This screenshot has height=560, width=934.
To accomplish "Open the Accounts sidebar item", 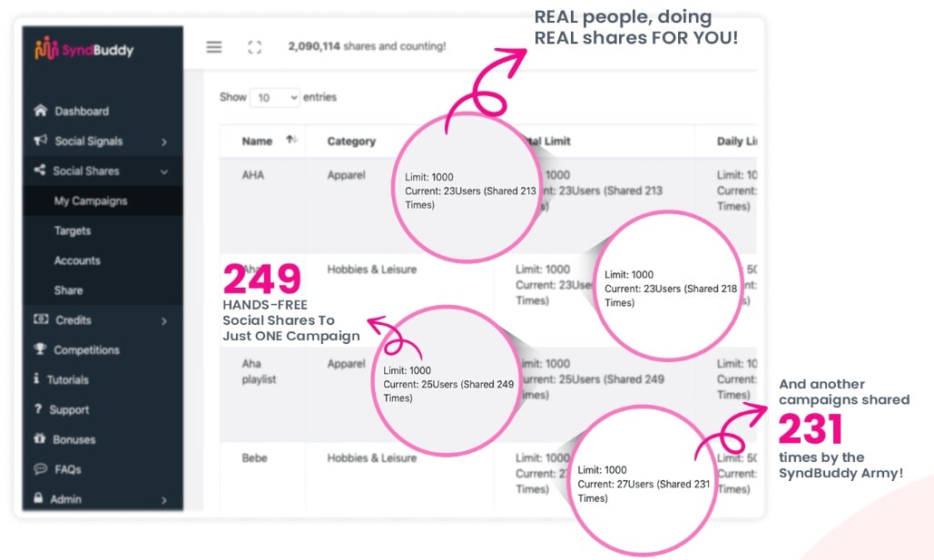I will (77, 260).
